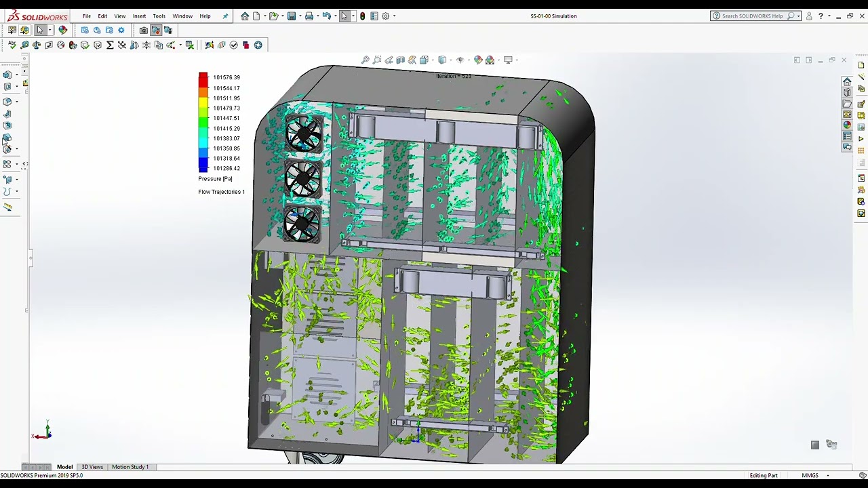
Task: Take a snapshot with the camera icon
Action: click(144, 30)
